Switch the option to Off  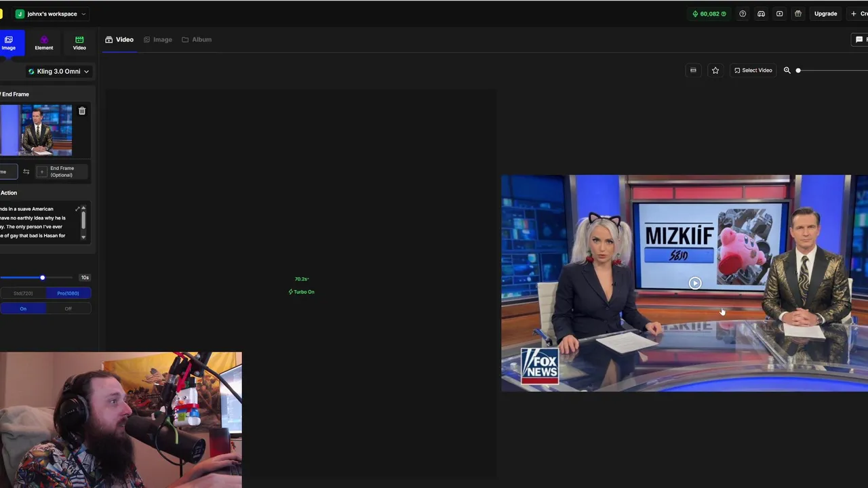(68, 308)
